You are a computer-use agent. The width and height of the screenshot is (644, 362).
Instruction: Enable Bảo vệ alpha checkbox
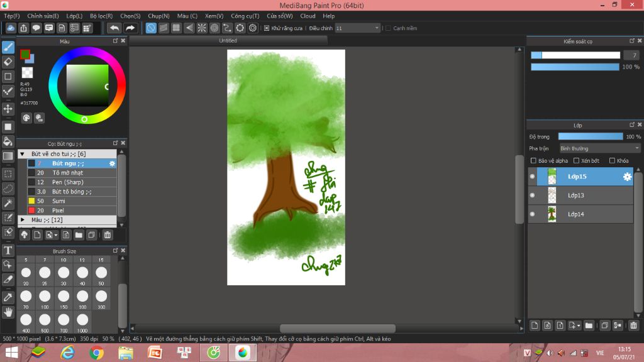(x=533, y=160)
